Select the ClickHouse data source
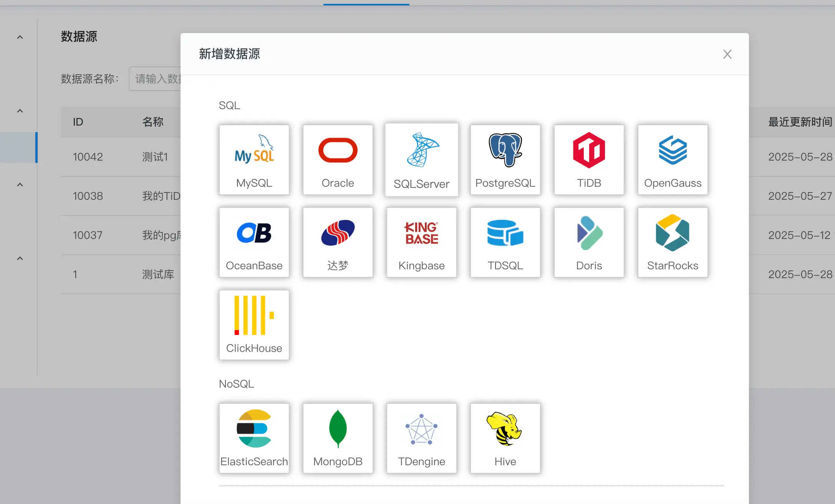 (254, 325)
